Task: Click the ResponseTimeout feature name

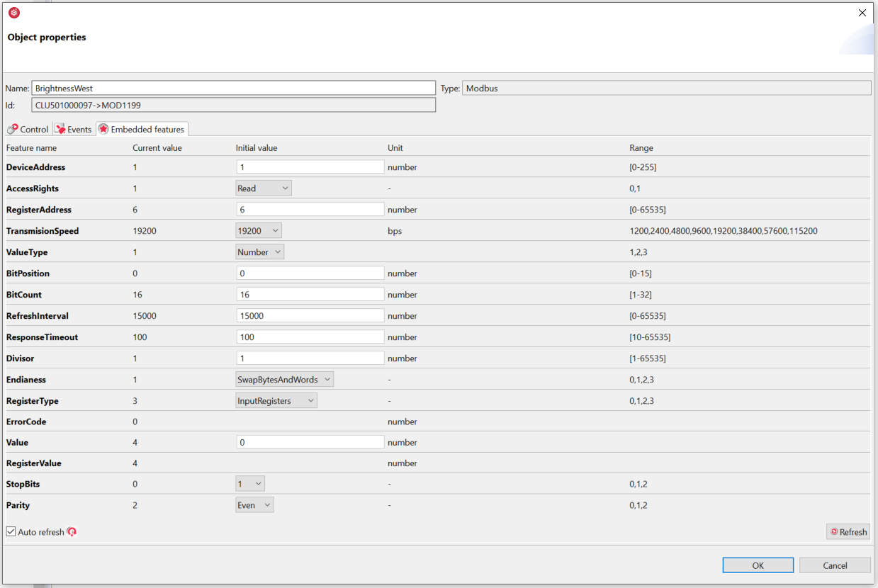Action: click(x=43, y=337)
